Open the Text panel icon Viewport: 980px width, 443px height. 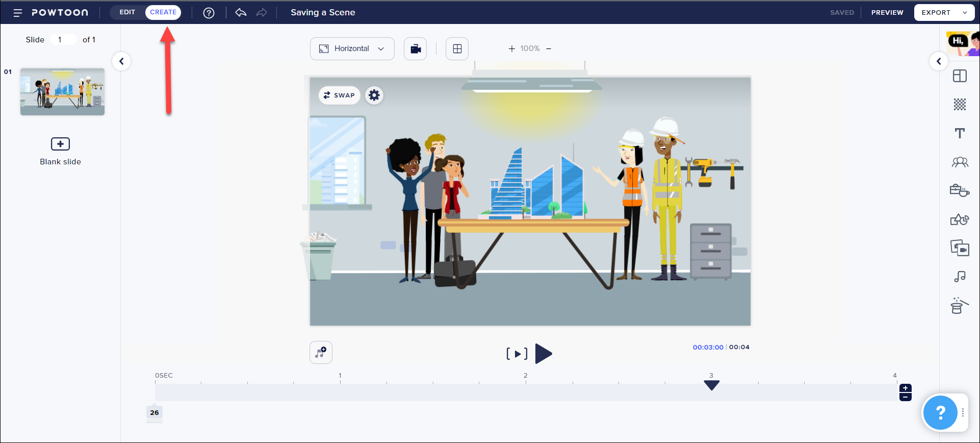(960, 133)
